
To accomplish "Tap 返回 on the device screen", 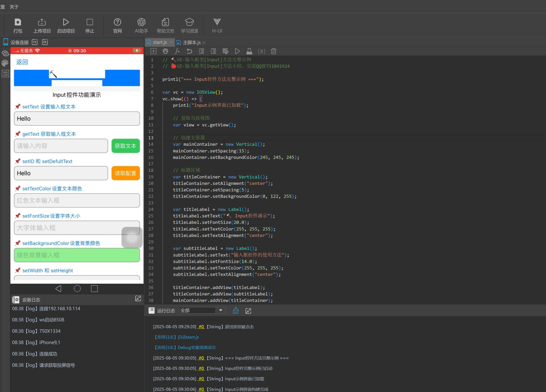I will 22,62.
